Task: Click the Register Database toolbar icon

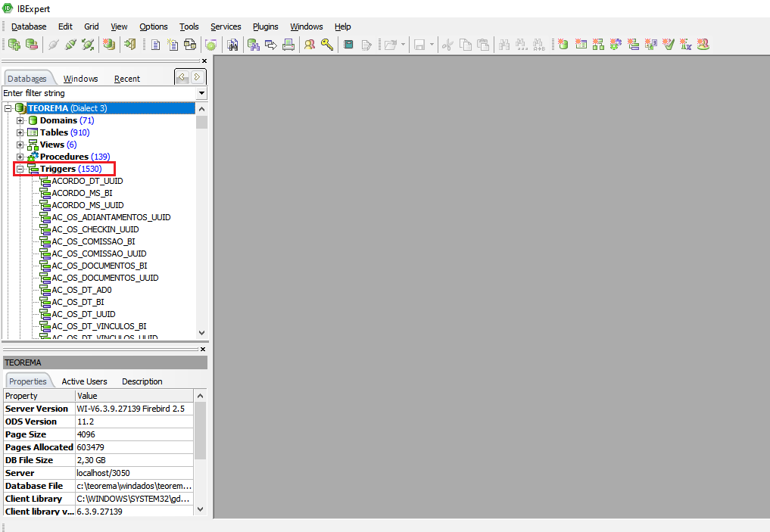Action: tap(14, 45)
